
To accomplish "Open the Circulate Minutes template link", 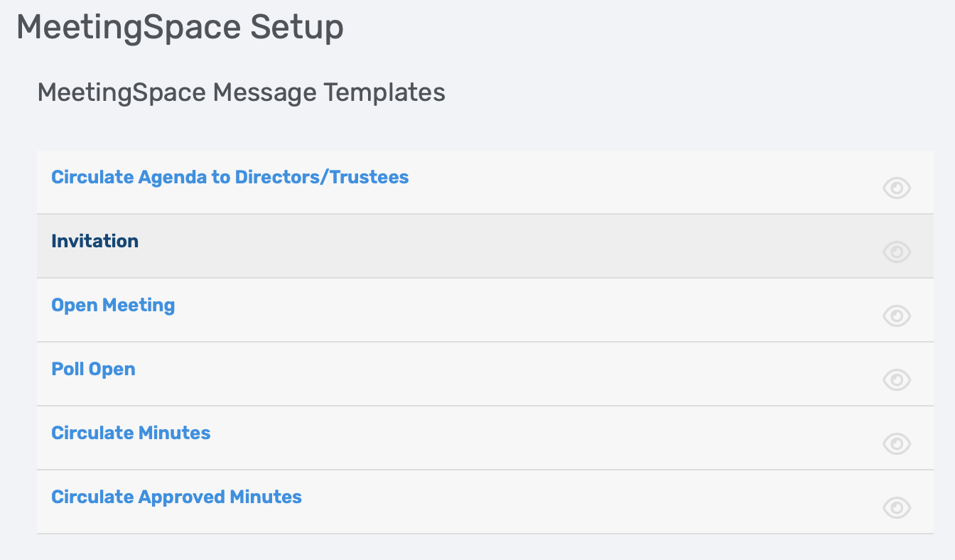I will (131, 433).
